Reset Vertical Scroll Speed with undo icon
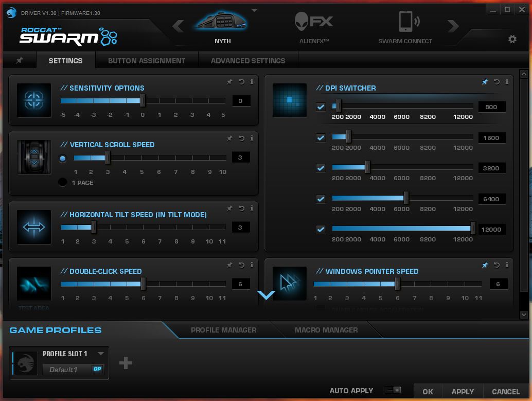The width and height of the screenshot is (532, 401). click(241, 138)
